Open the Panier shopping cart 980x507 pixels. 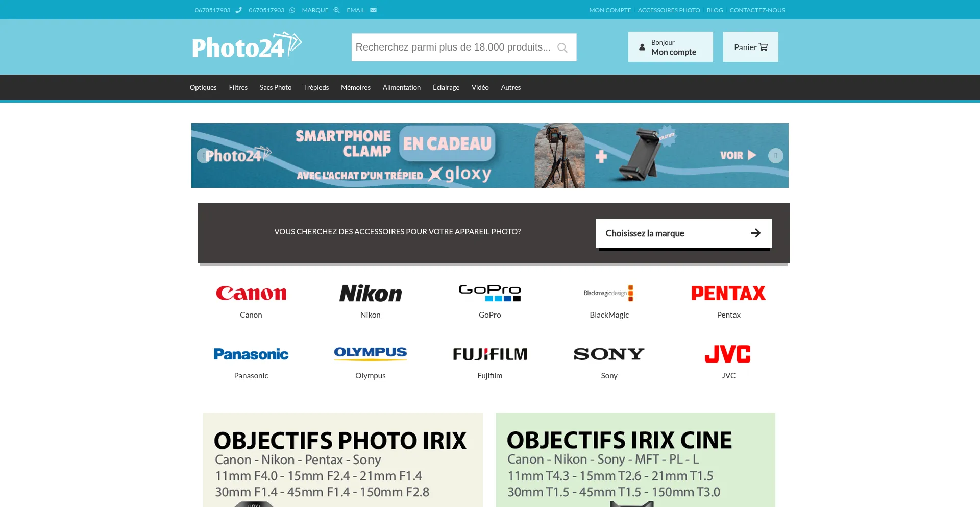pos(750,47)
